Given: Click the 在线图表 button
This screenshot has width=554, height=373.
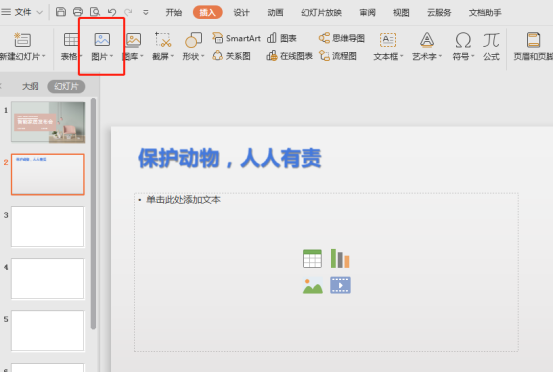Looking at the screenshot, I should tap(289, 56).
